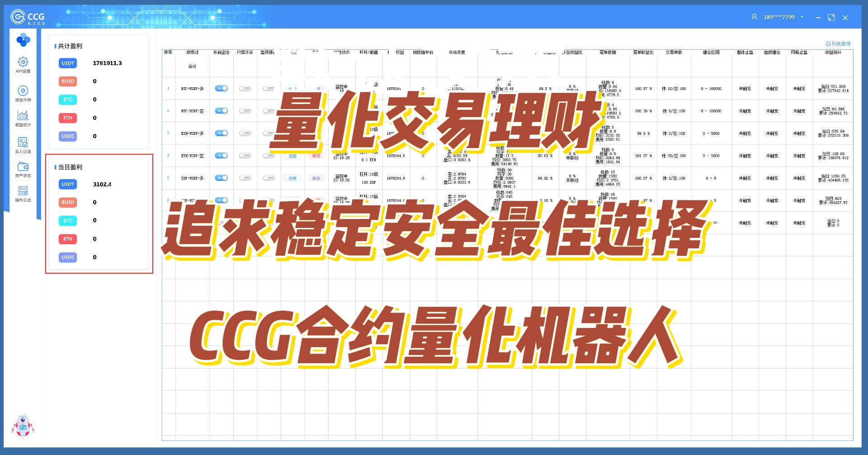
Task: Click 当日:1204.05 收益统计 cell
Action: [833, 178]
